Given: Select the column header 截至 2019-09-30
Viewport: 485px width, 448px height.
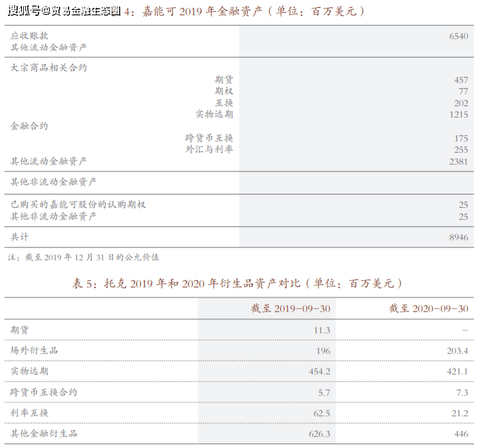Looking at the screenshot, I should point(290,309).
